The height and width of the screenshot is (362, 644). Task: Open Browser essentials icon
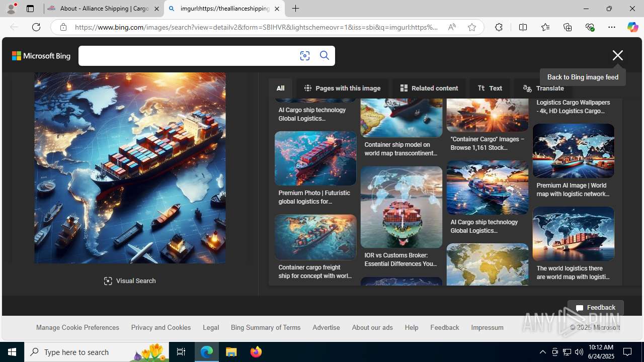pos(590,27)
